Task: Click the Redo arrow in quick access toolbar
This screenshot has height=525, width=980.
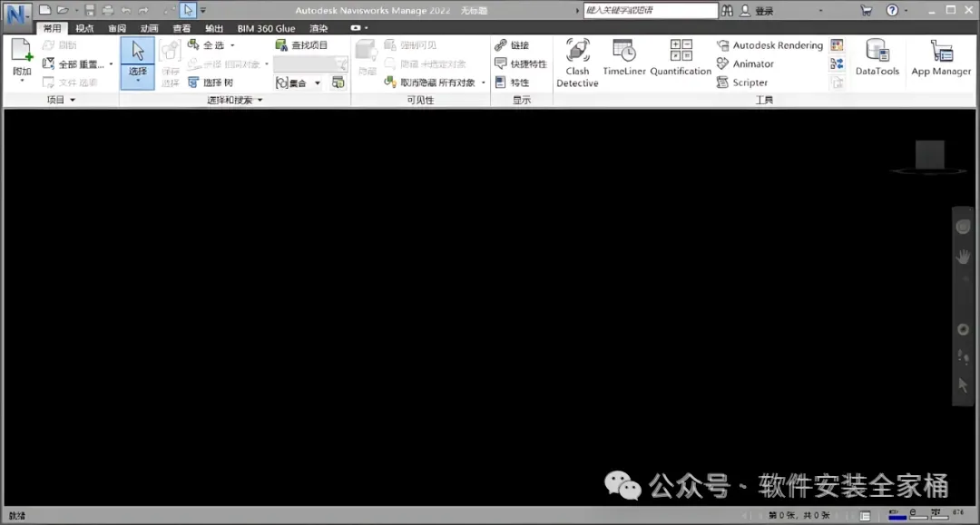Action: [x=143, y=10]
